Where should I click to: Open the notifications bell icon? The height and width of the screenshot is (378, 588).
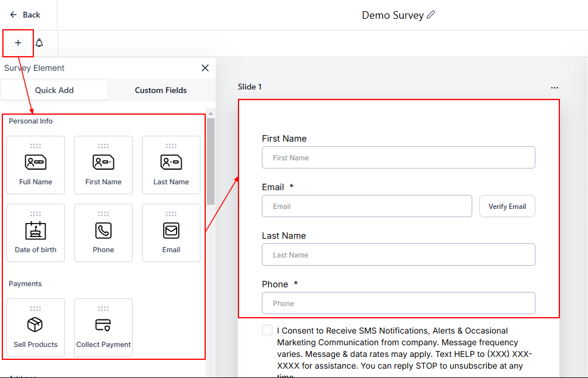point(39,43)
